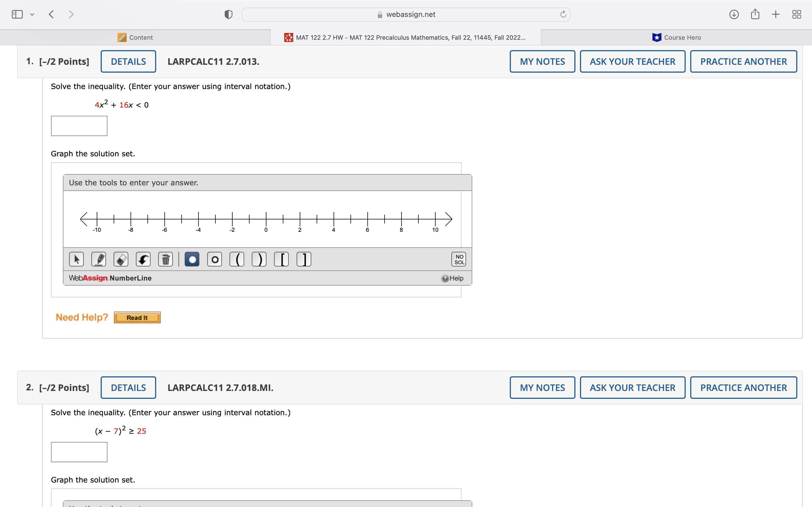Image resolution: width=812 pixels, height=507 pixels.
Task: Click the 0 tick on the number line
Action: click(x=266, y=219)
